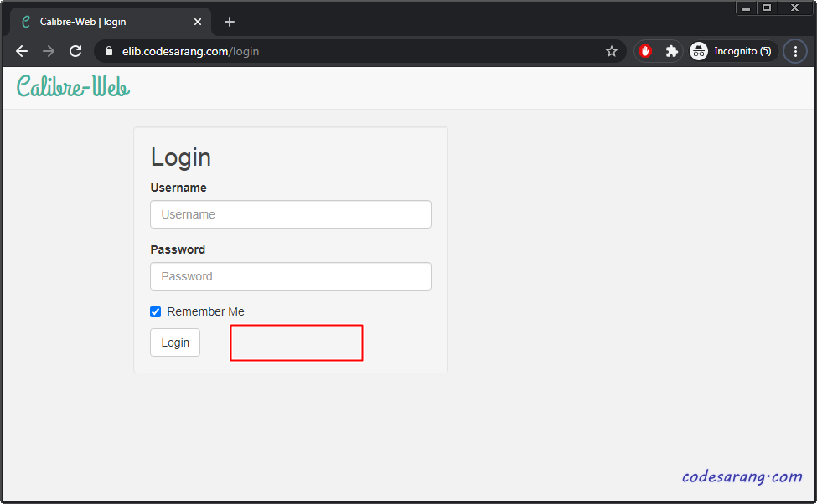Click the browser back arrow
The image size is (817, 504).
(22, 51)
